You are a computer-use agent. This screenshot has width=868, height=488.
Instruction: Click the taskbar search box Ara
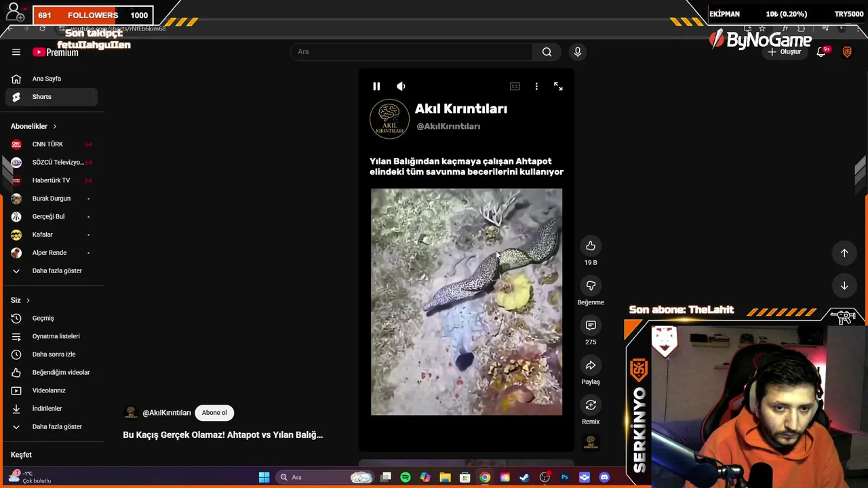[x=325, y=477]
